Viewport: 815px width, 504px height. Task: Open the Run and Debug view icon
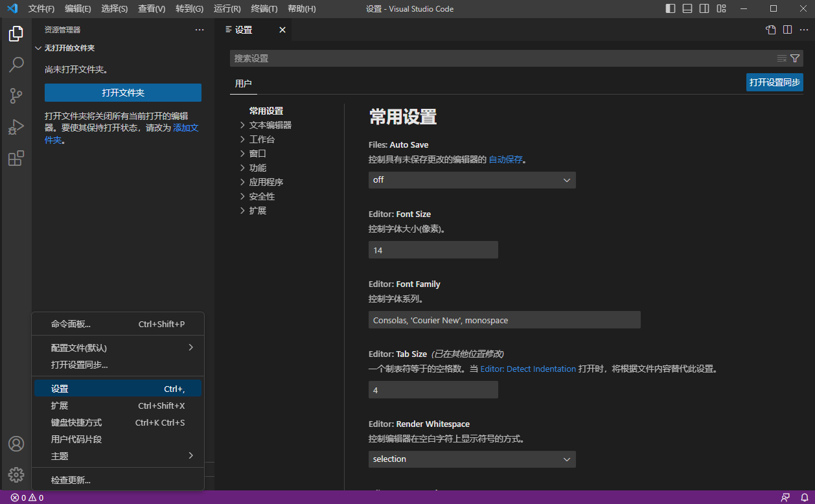coord(16,127)
